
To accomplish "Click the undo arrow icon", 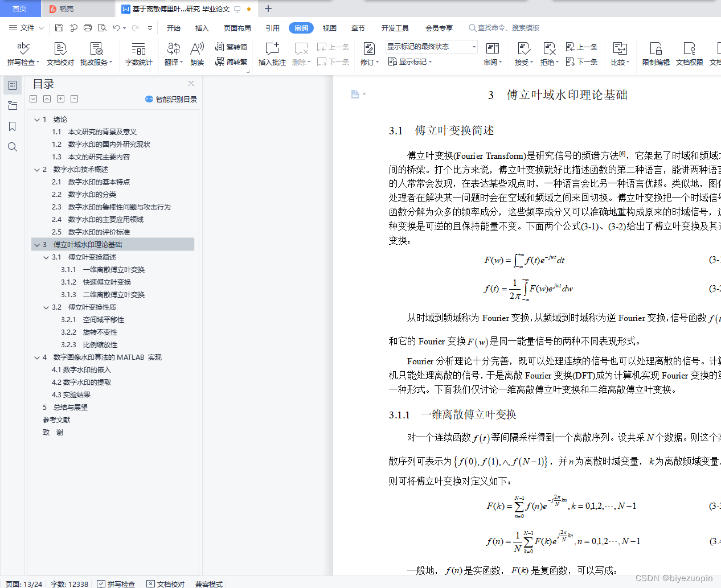I will coord(116,27).
